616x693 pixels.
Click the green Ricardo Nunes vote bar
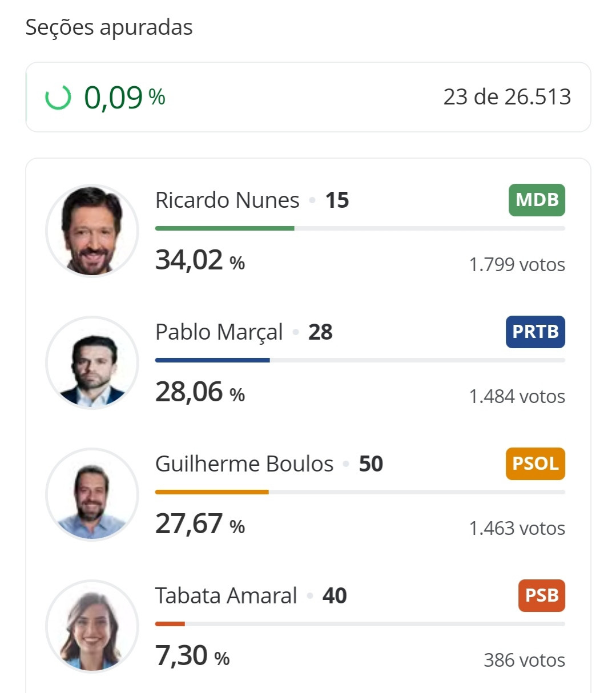(225, 228)
